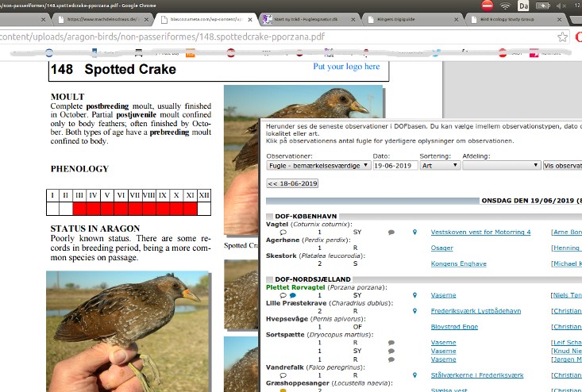Screen dimensions: 582x392
Task: Click the 'Put your logo here' link
Action: 346,67
